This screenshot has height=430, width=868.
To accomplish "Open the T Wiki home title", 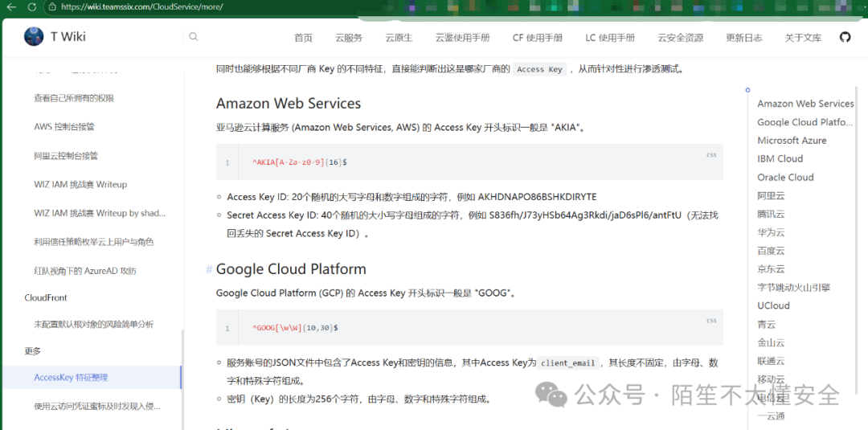I will pyautogui.click(x=68, y=37).
